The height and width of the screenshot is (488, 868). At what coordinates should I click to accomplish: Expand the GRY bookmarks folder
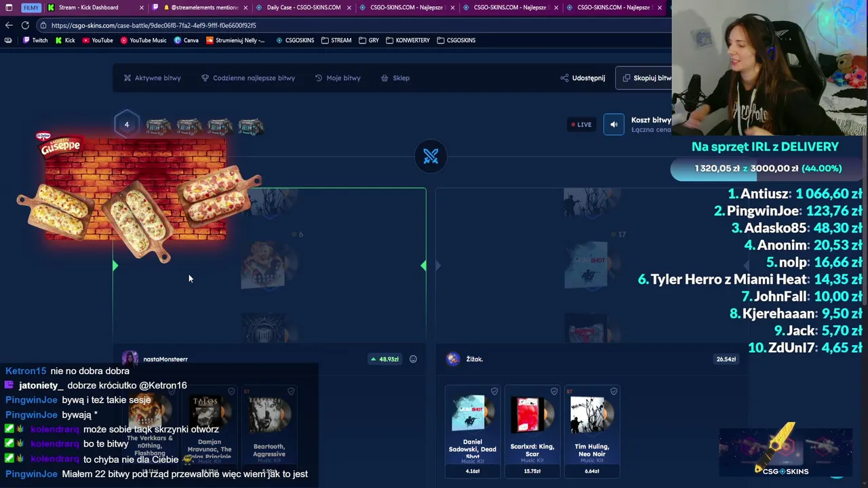click(x=369, y=40)
